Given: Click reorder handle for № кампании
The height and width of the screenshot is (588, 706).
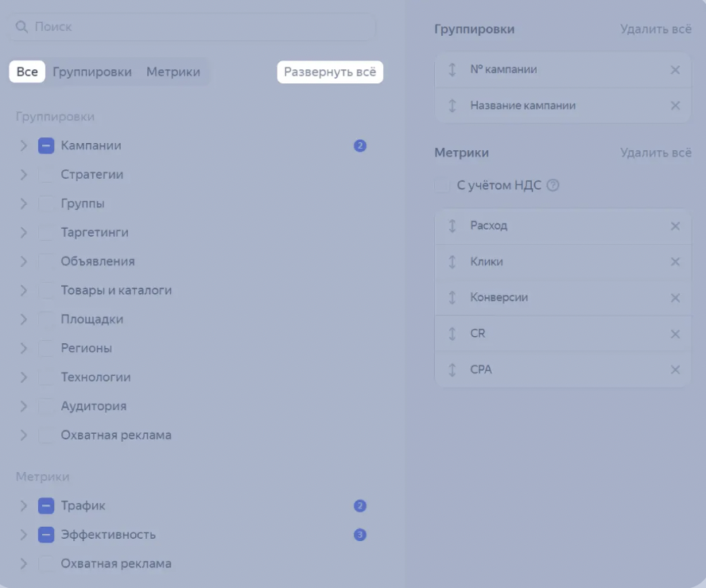Looking at the screenshot, I should [452, 70].
